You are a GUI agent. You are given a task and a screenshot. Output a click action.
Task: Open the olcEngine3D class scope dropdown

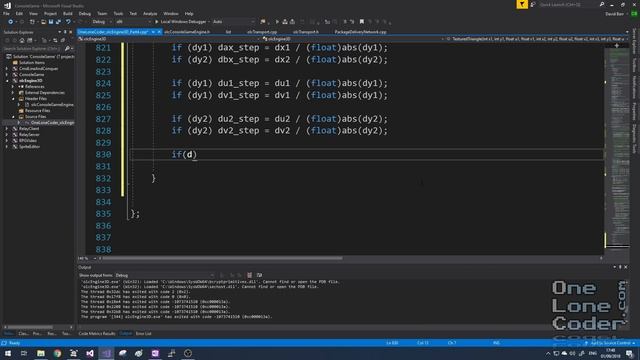click(x=352, y=39)
